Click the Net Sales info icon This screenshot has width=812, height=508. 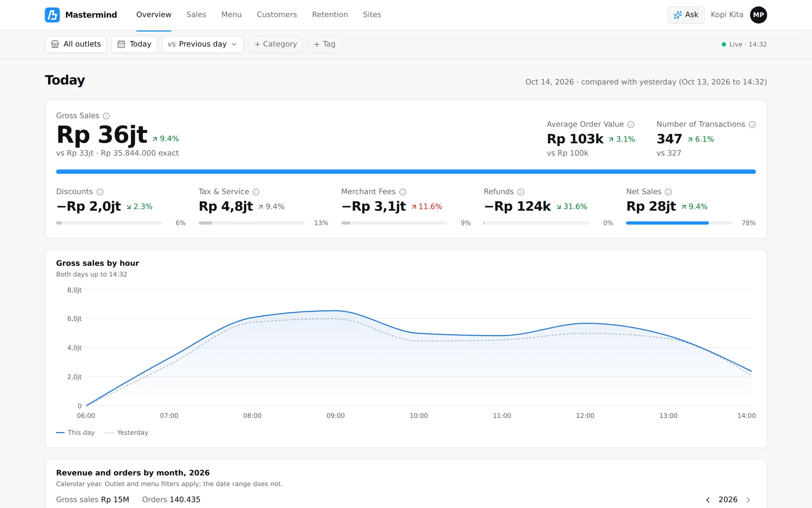click(x=668, y=192)
